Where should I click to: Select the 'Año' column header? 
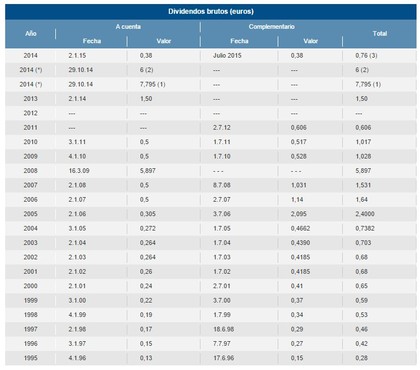click(31, 34)
